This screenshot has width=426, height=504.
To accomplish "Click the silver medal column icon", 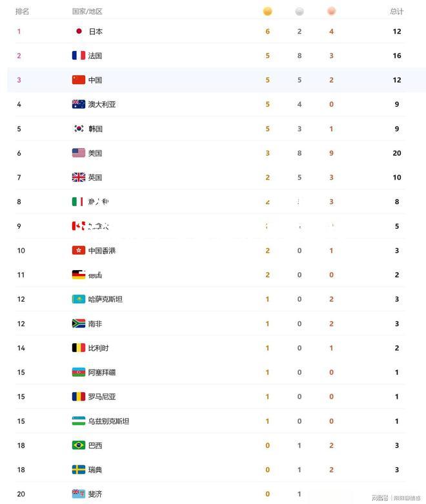I will point(299,11).
